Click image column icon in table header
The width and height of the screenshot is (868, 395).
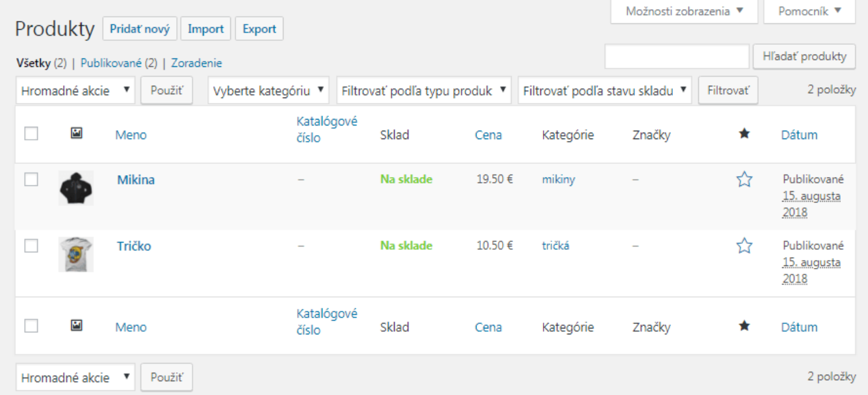click(76, 133)
